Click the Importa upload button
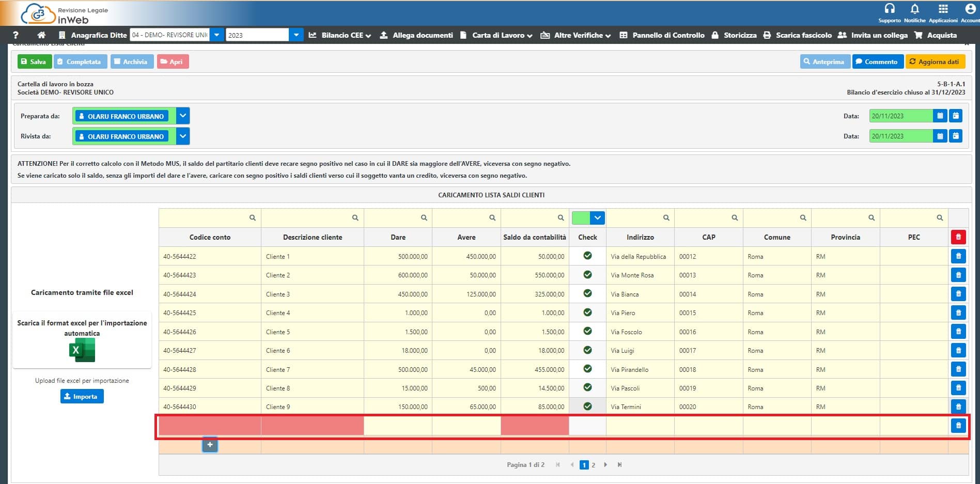The image size is (980, 484). point(82,396)
